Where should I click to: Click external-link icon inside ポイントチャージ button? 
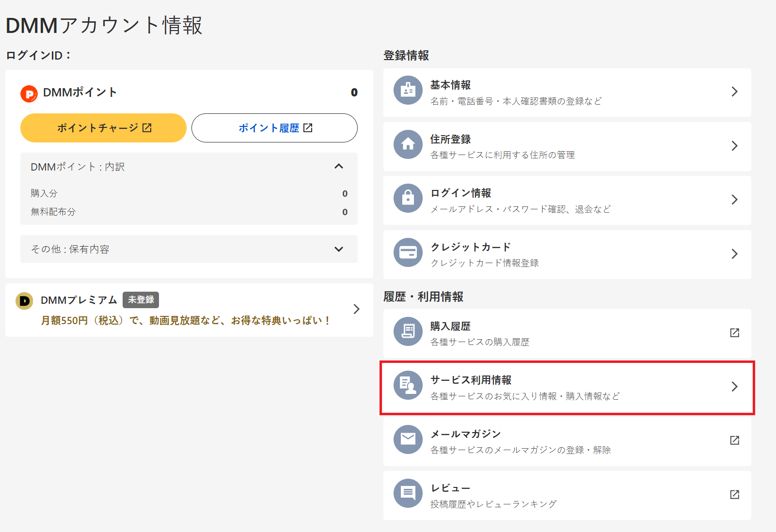(x=147, y=128)
